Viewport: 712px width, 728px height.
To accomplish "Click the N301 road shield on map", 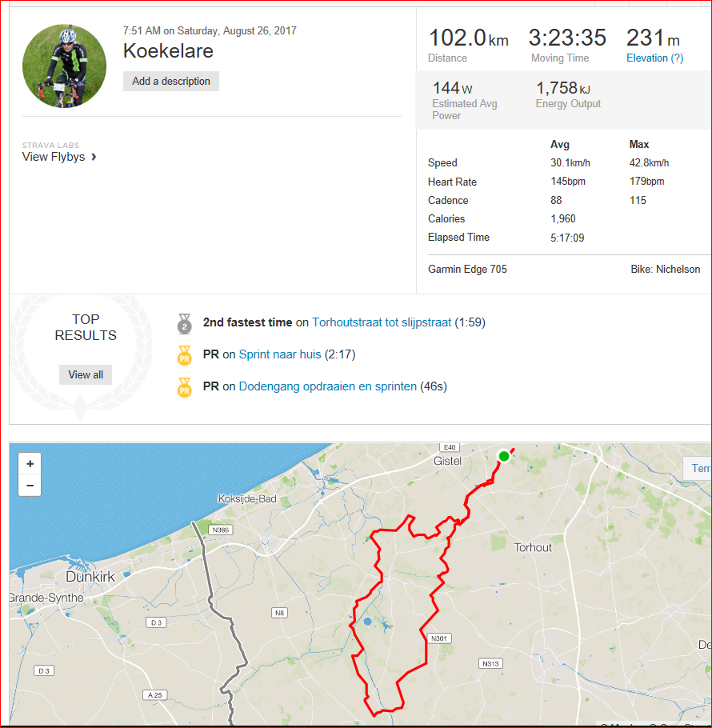I will pyautogui.click(x=438, y=638).
